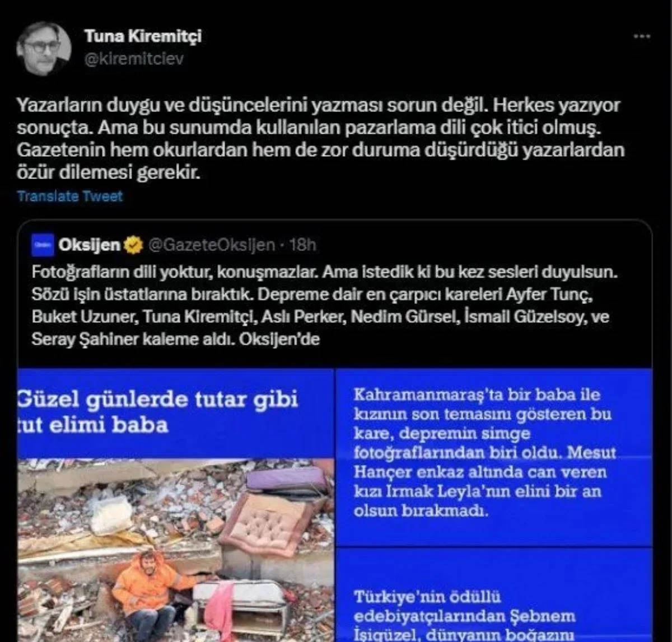Click the 'Seray Şahiner kaleme aldı' line in quoted tweet
The width and height of the screenshot is (672, 642).
[175, 339]
